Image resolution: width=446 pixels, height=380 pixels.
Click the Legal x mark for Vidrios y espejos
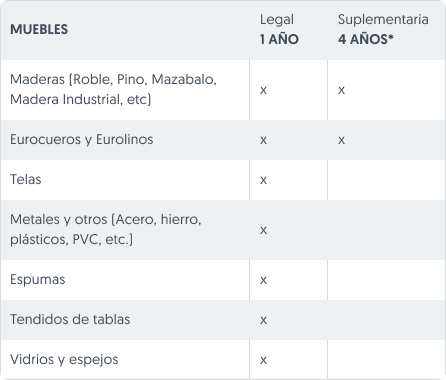pyautogui.click(x=263, y=360)
